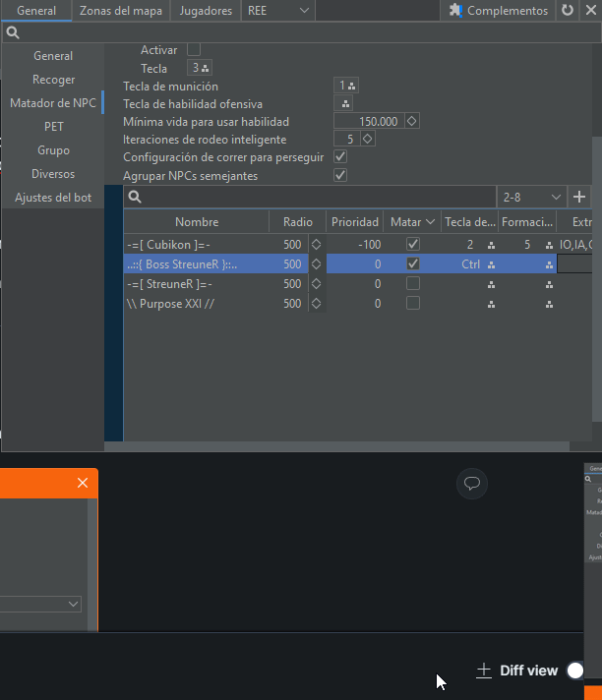Uncheck Agrupar NPCs semejantes

pyautogui.click(x=340, y=175)
